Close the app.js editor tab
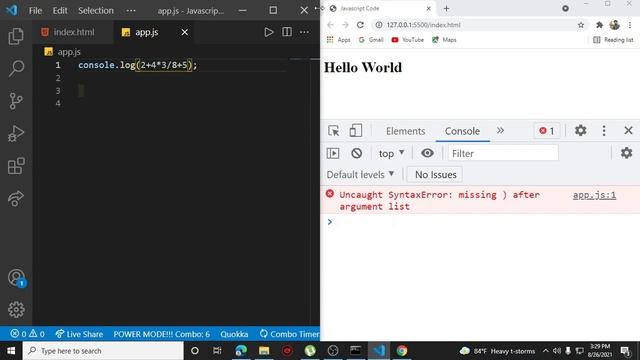The height and width of the screenshot is (360, 640). [184, 32]
